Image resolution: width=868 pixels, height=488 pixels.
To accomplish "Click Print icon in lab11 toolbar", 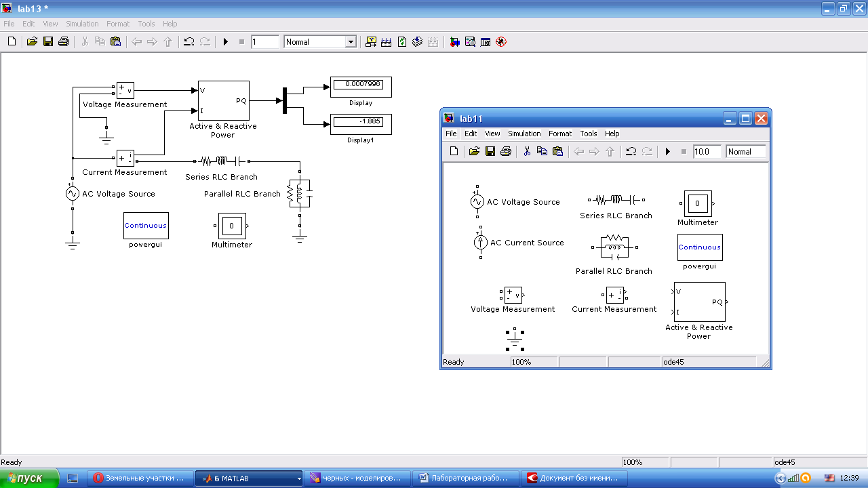I will (x=506, y=151).
